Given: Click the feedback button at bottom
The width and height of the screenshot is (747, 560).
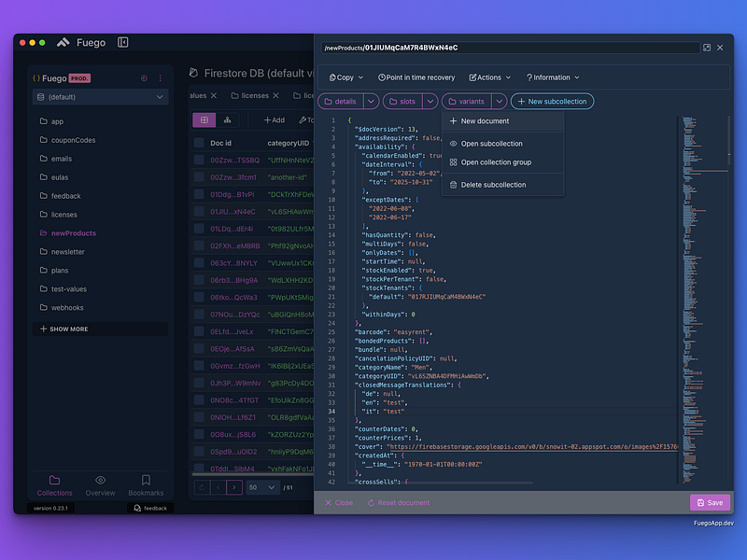Looking at the screenshot, I should pos(150,508).
